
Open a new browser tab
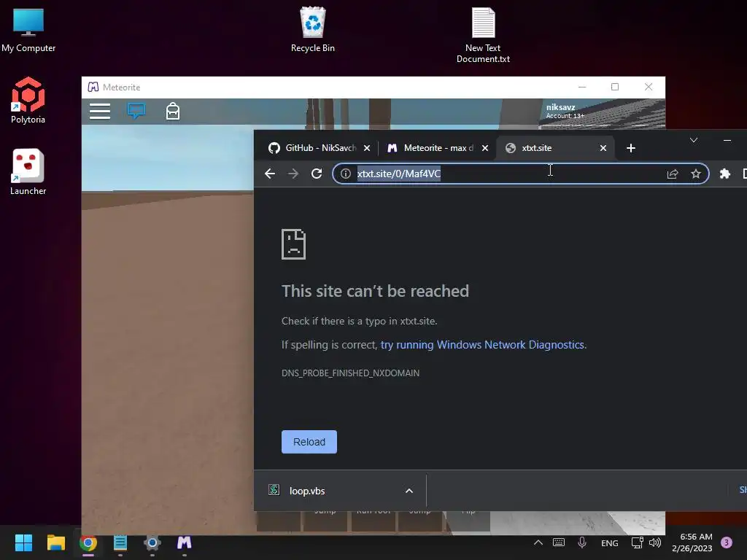631,148
